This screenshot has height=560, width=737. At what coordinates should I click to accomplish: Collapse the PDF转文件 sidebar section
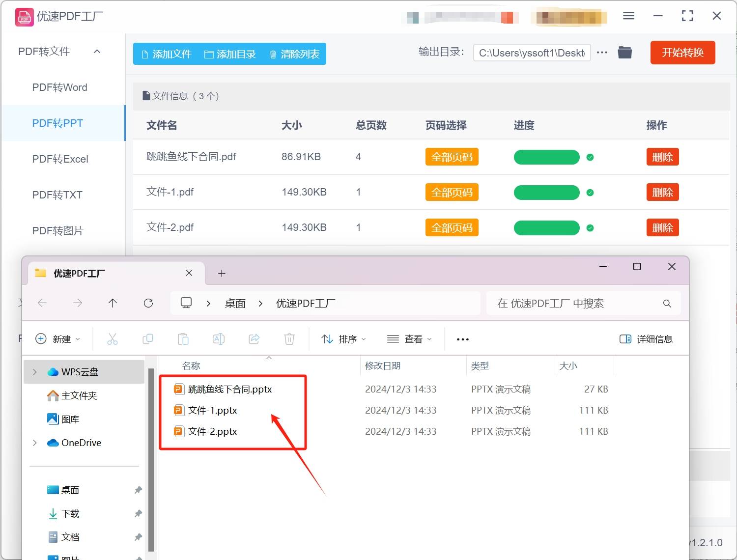[x=97, y=52]
